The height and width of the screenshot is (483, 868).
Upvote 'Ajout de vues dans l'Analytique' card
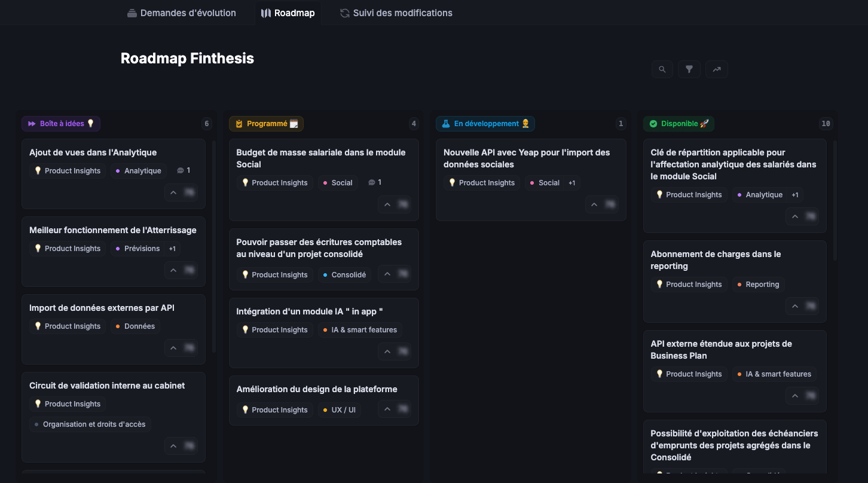tap(173, 192)
